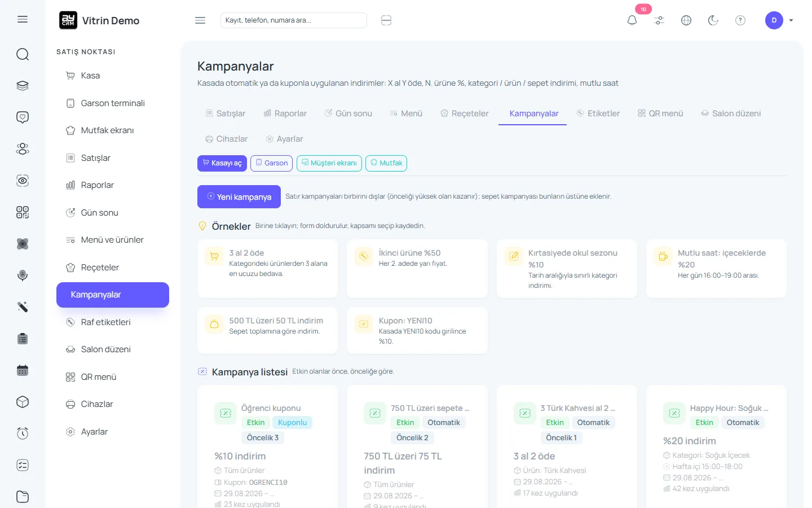Image resolution: width=812 pixels, height=508 pixels.
Task: Click the scan icon beside search field
Action: [x=386, y=20]
